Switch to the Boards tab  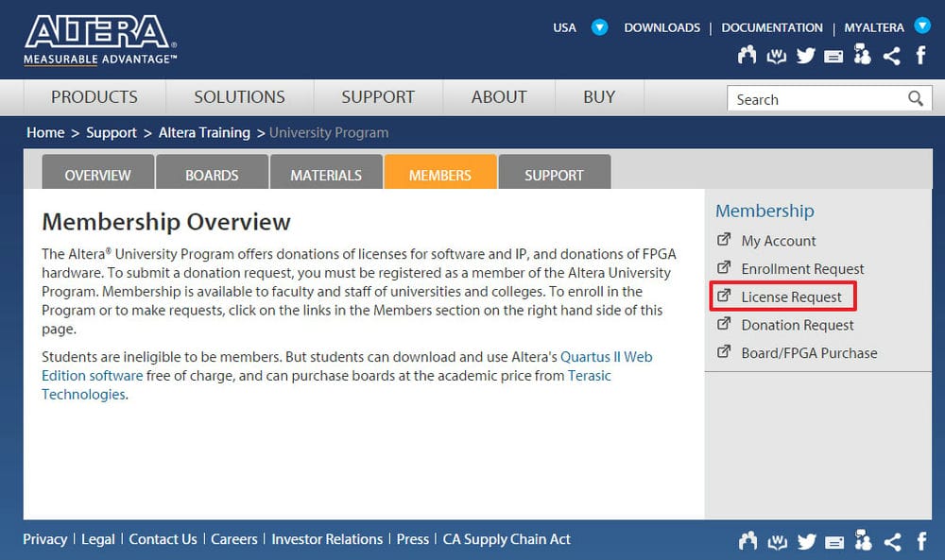pyautogui.click(x=212, y=175)
